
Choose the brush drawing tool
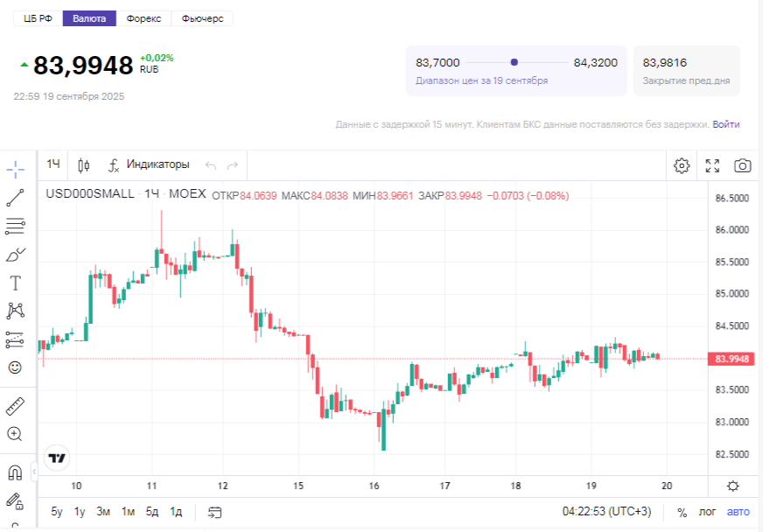(x=16, y=255)
